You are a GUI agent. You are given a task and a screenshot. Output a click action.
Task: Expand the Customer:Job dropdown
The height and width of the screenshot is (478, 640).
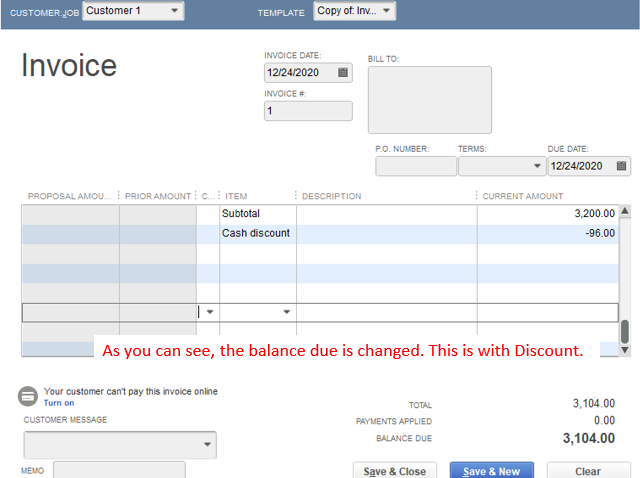tap(174, 10)
